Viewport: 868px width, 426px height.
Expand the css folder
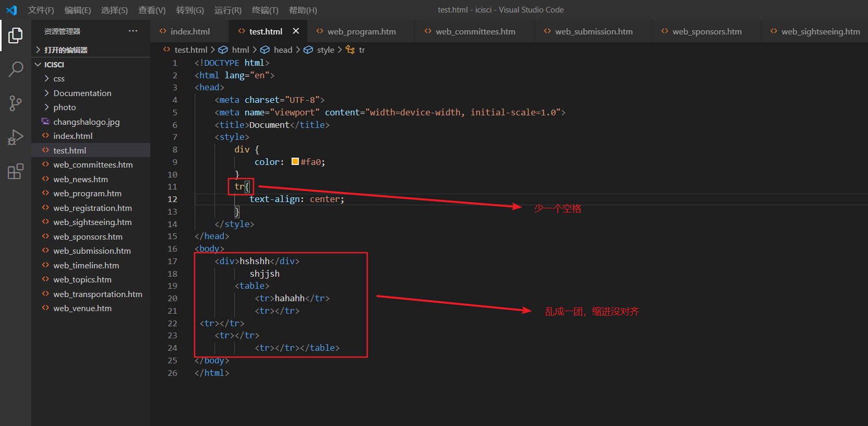tap(91, 78)
